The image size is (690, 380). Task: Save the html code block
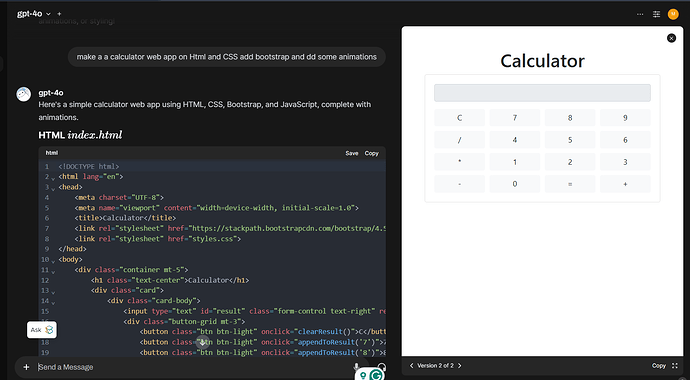click(352, 153)
